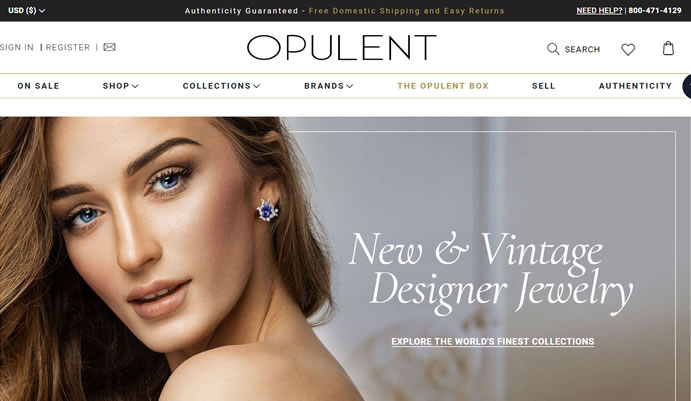Select the SELL menu item
This screenshot has width=691, height=401.
click(543, 86)
